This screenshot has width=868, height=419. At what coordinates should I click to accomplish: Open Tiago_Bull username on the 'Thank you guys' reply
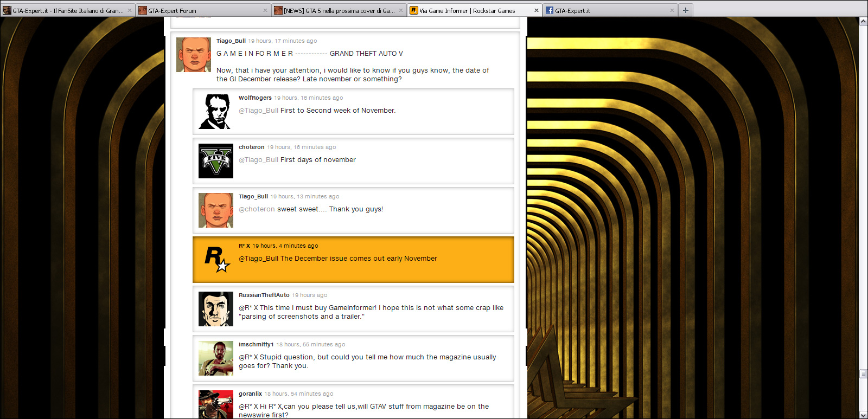[253, 196]
